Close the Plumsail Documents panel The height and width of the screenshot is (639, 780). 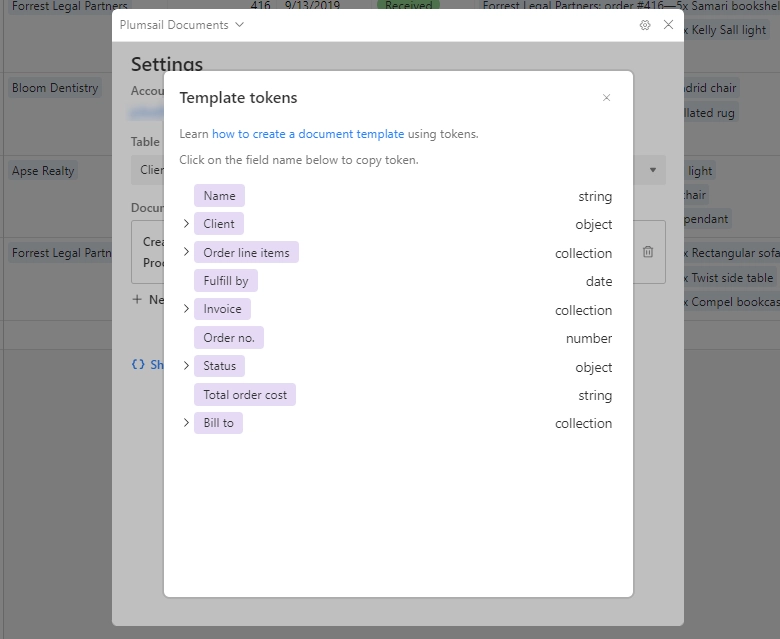pos(668,25)
